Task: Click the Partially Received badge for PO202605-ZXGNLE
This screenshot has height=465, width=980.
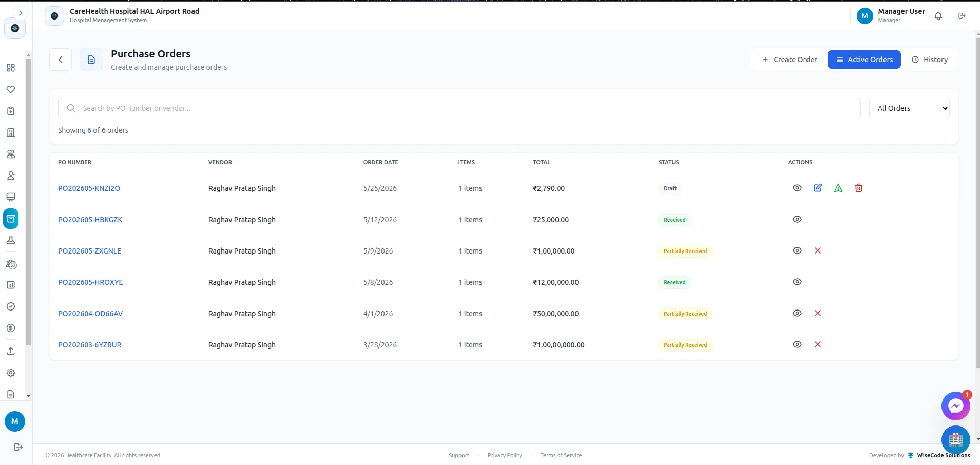Action: (685, 251)
